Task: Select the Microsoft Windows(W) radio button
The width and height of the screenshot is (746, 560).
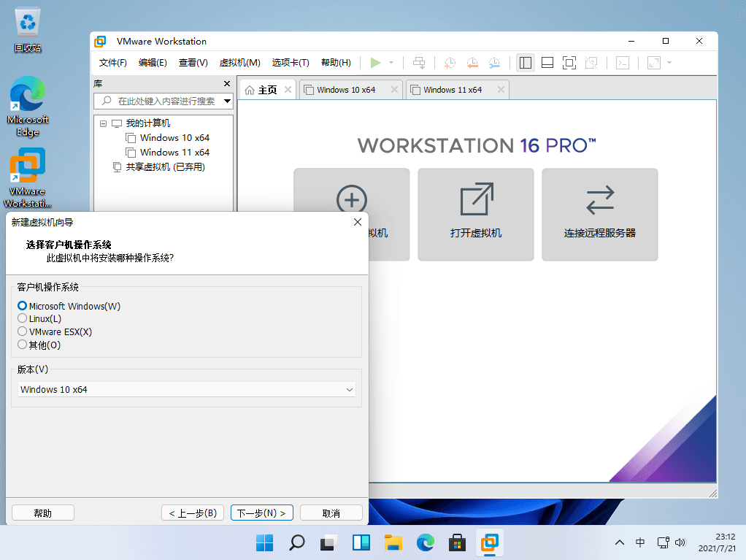Action: [x=22, y=305]
